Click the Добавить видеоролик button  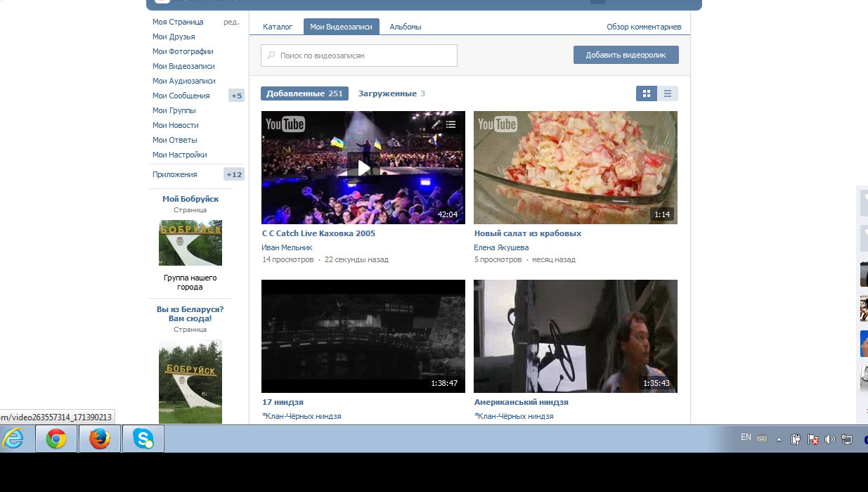[x=626, y=55]
